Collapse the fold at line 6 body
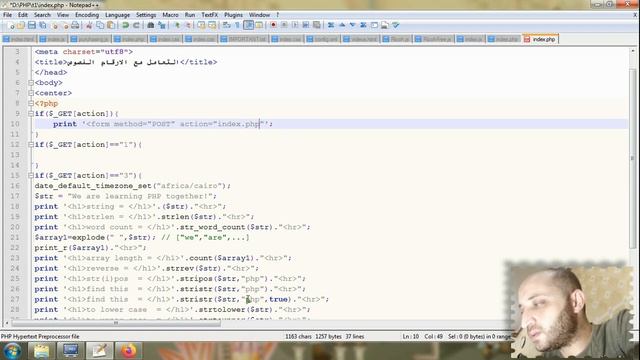The image size is (640, 360). coord(31,83)
